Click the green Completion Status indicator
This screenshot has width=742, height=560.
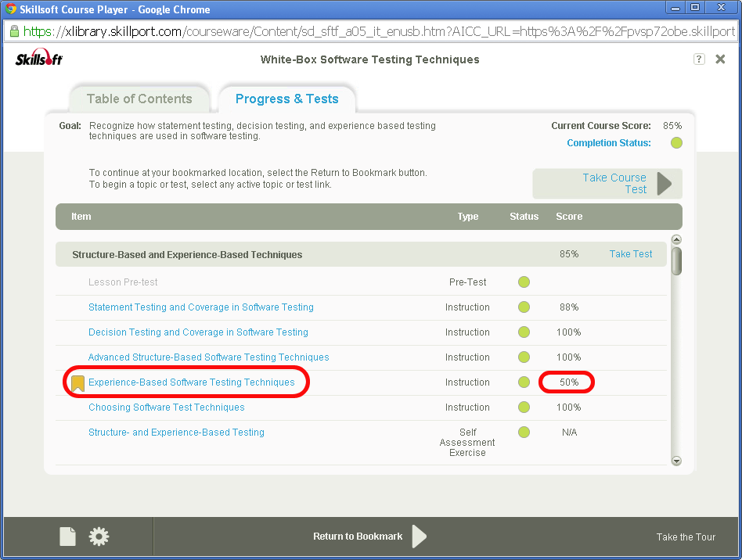676,143
